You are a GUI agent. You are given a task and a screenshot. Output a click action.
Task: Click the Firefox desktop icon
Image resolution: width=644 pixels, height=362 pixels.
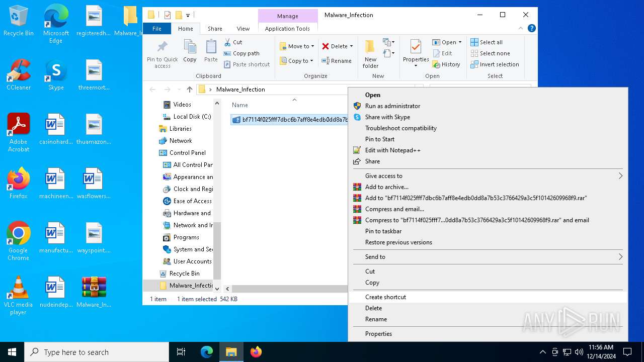coord(19,184)
